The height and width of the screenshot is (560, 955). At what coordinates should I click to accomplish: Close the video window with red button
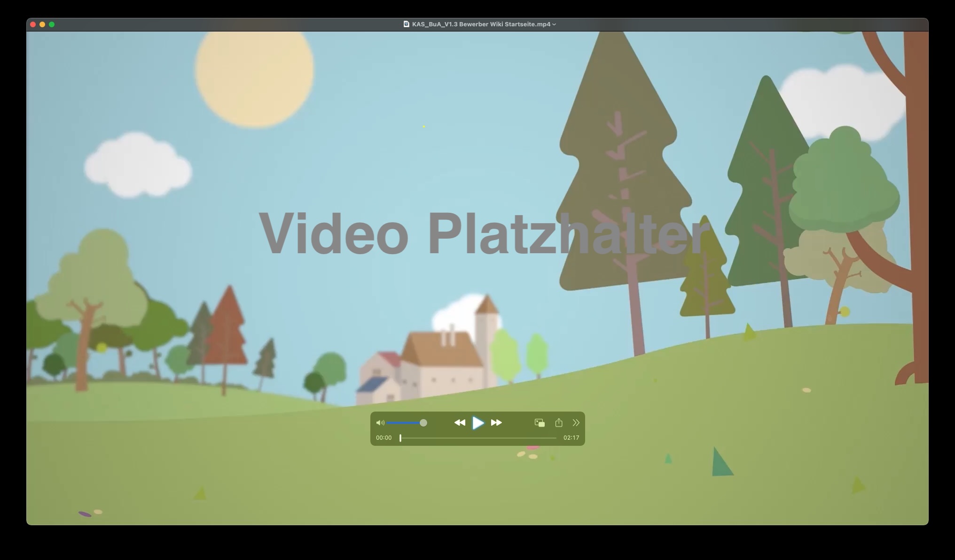coord(33,24)
